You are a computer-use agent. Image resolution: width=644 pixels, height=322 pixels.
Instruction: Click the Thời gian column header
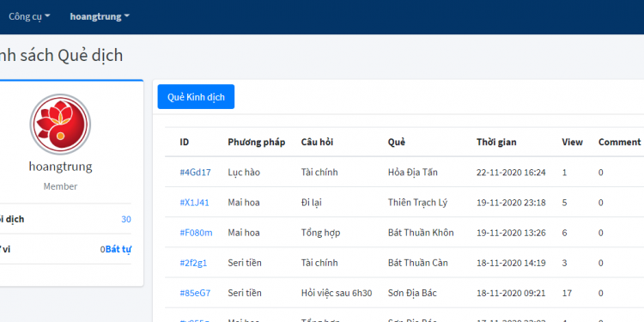(x=496, y=142)
